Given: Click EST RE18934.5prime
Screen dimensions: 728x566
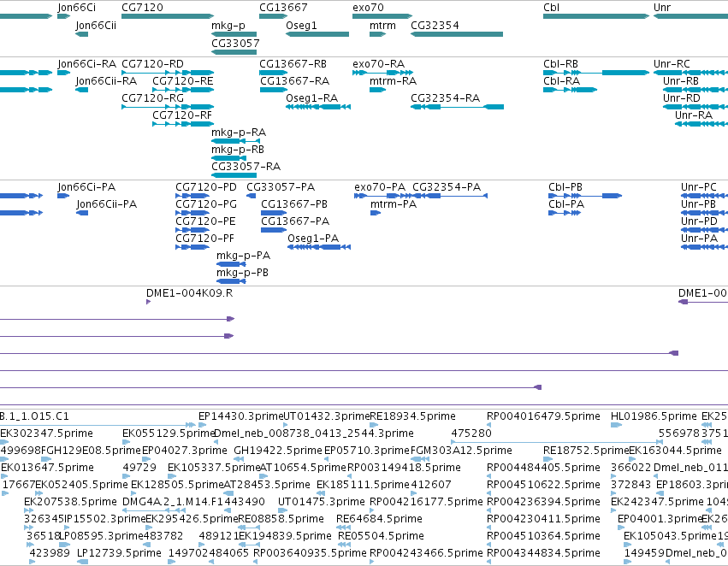Looking at the screenshot, I should tap(374, 425).
